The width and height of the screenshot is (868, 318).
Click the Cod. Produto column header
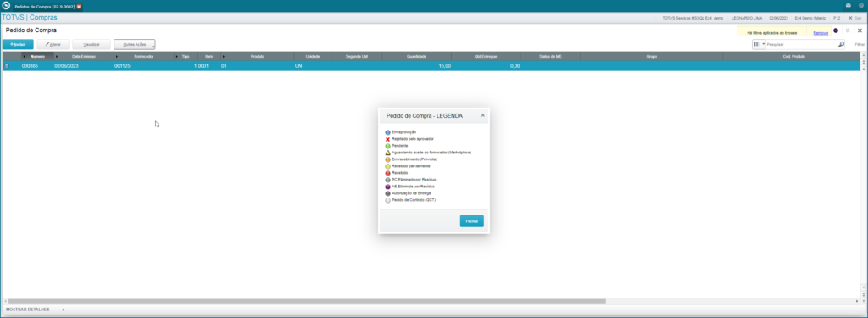(793, 57)
